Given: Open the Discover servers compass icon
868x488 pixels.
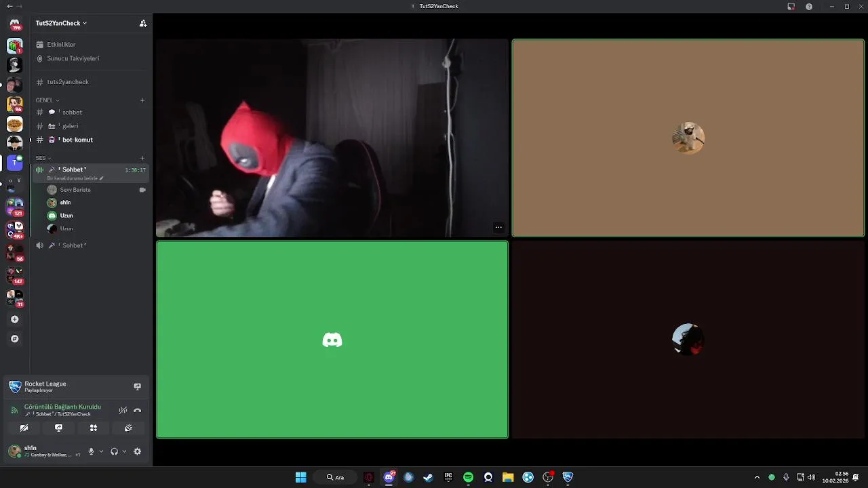Looking at the screenshot, I should click(x=14, y=338).
